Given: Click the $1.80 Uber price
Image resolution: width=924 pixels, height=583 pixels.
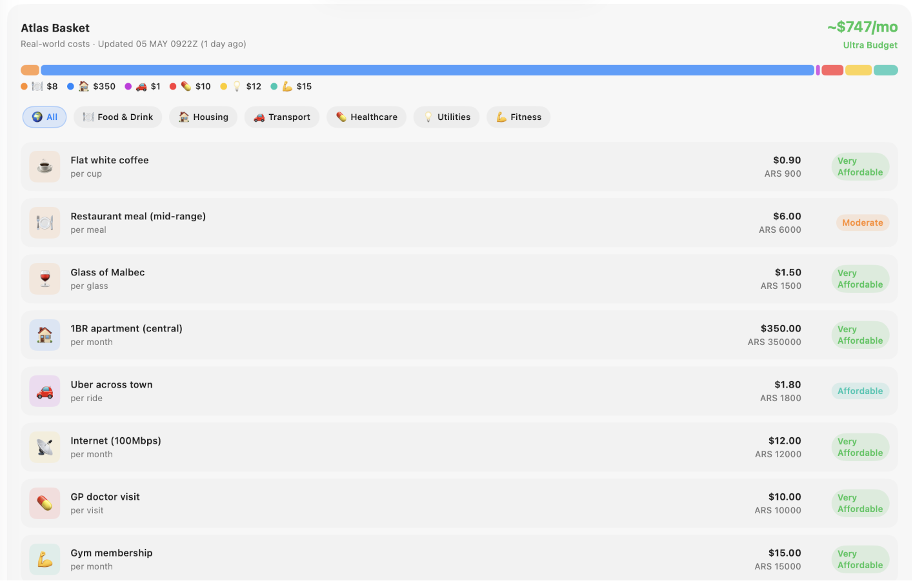Looking at the screenshot, I should pos(788,384).
